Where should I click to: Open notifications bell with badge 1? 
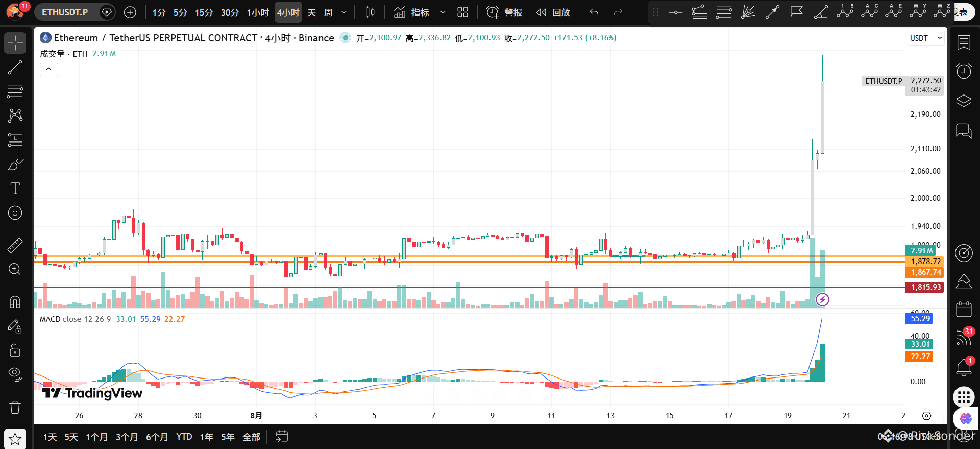(x=964, y=367)
